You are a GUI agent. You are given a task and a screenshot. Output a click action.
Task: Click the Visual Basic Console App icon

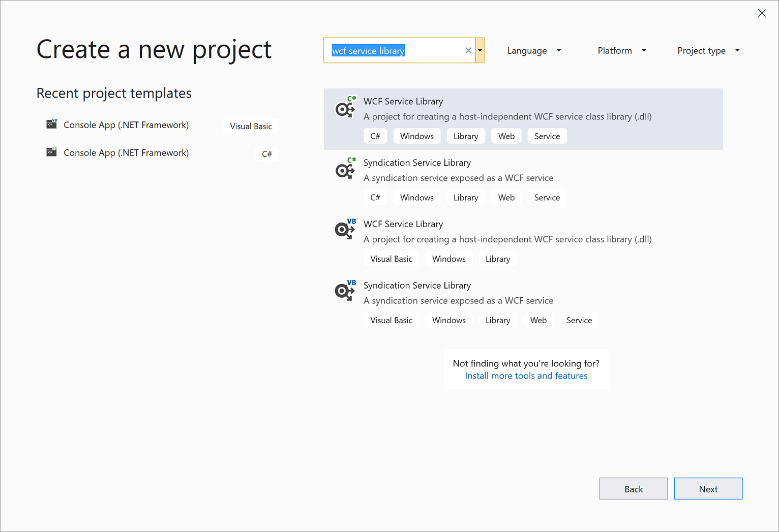(x=51, y=124)
